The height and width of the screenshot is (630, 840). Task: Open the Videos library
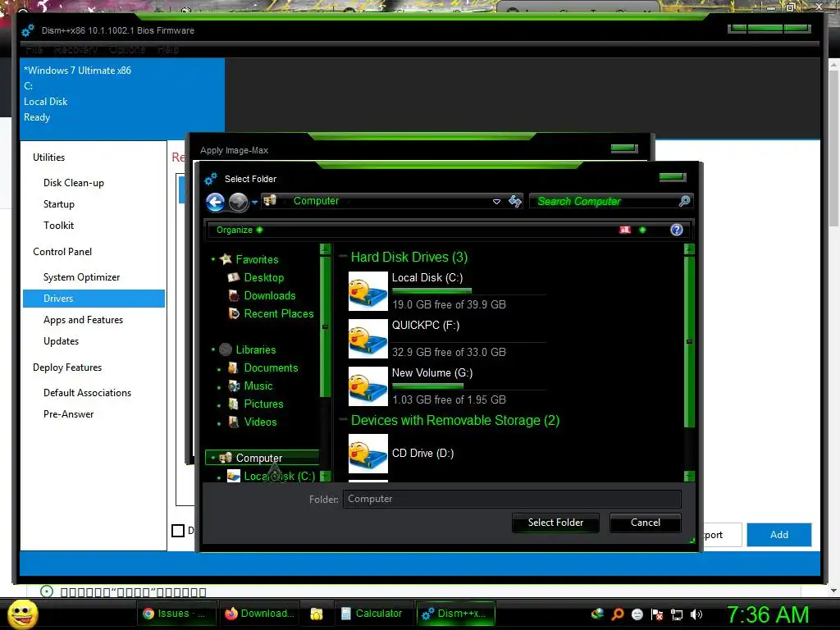coord(260,422)
